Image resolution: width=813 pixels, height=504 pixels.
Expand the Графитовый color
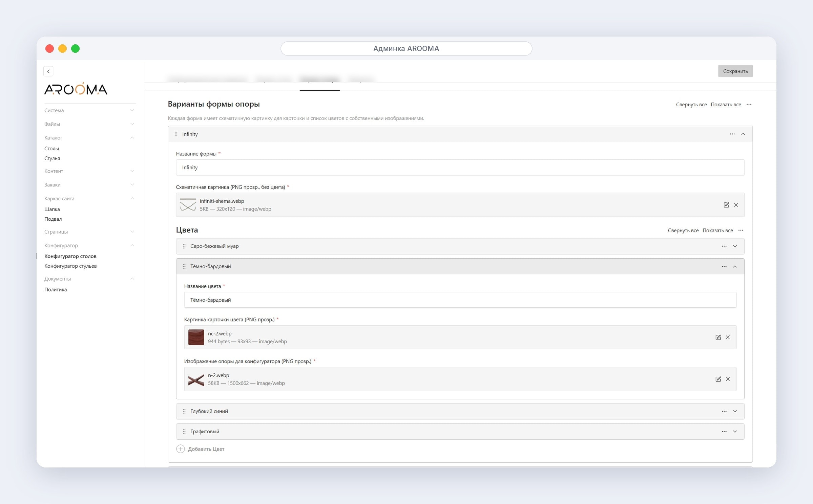(x=735, y=432)
